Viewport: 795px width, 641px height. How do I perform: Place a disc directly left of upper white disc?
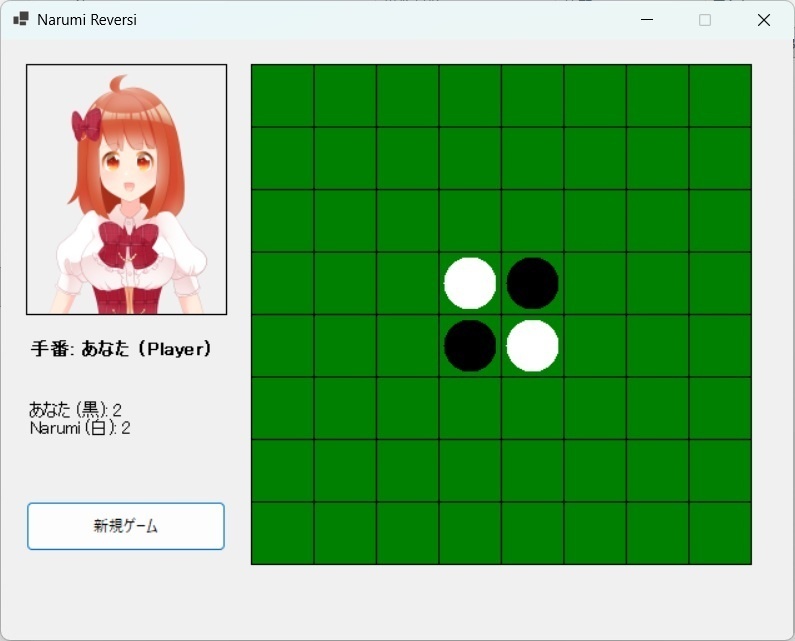coord(408,283)
